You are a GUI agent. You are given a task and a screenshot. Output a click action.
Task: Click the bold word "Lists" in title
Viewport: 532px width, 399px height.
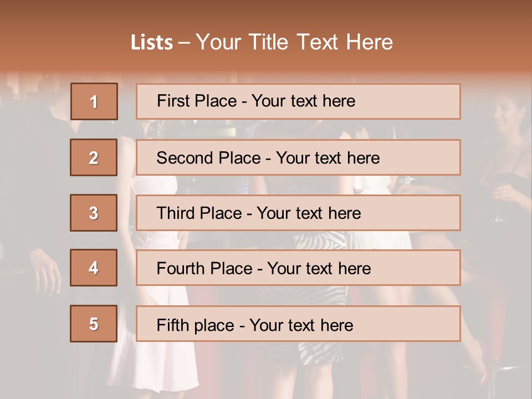pos(152,43)
